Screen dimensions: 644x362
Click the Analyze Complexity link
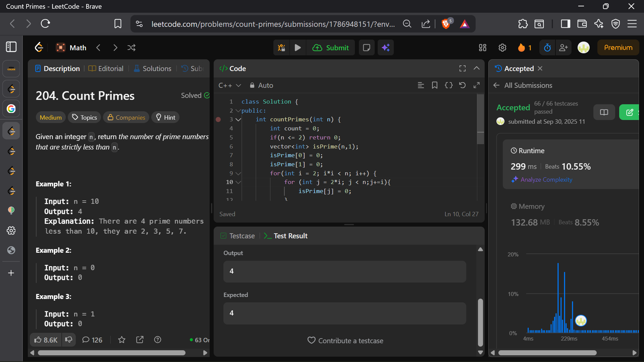[x=546, y=180]
